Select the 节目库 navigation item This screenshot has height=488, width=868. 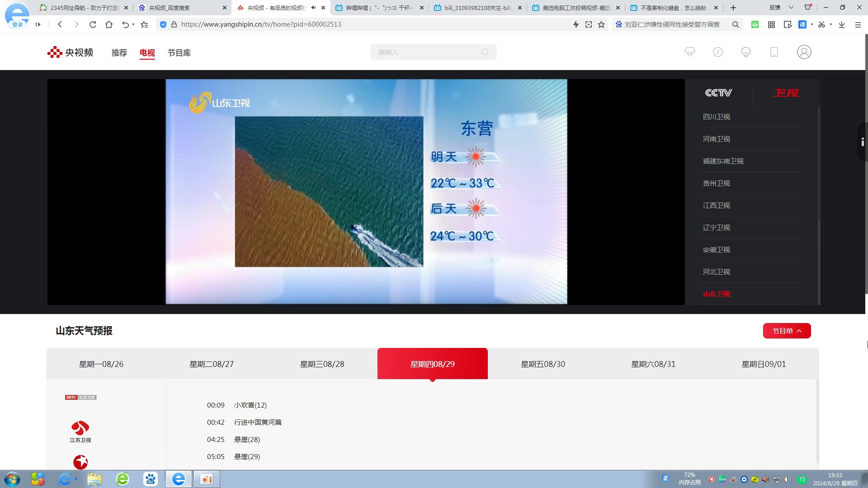click(179, 53)
